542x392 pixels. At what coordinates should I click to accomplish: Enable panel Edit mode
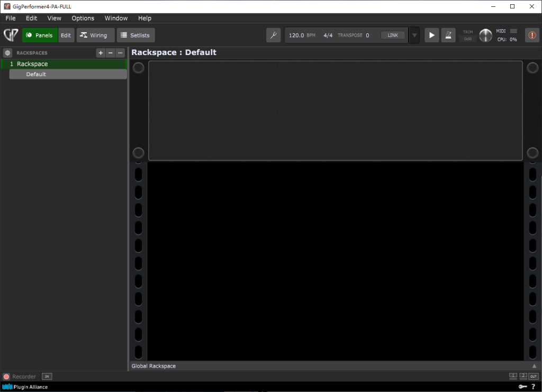coord(66,35)
